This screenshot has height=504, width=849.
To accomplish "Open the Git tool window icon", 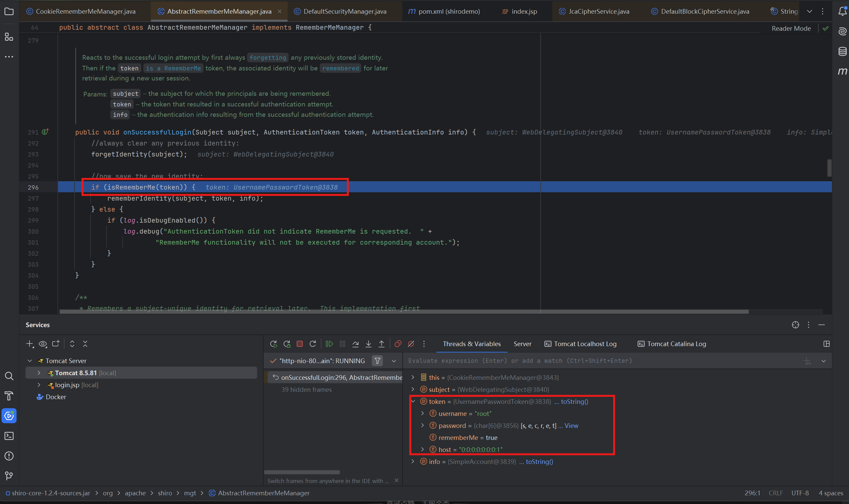I will pyautogui.click(x=9, y=476).
